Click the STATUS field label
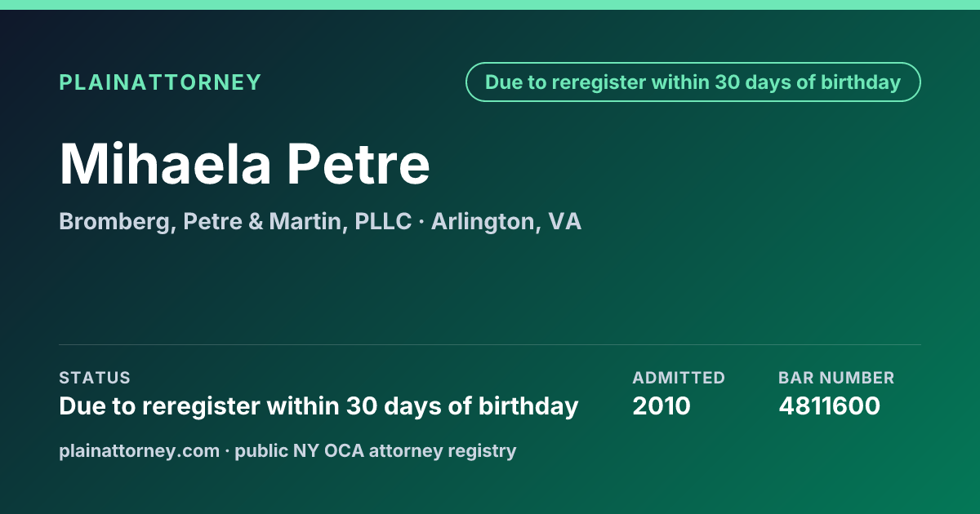 click(95, 378)
